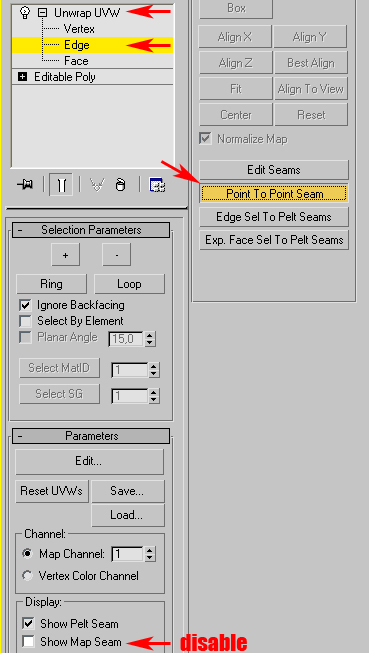Click the Point To Point Seam button
The image size is (369, 653).
coord(274,194)
